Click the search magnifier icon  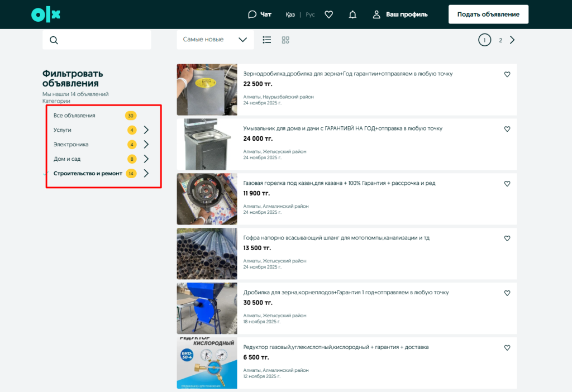coord(54,40)
